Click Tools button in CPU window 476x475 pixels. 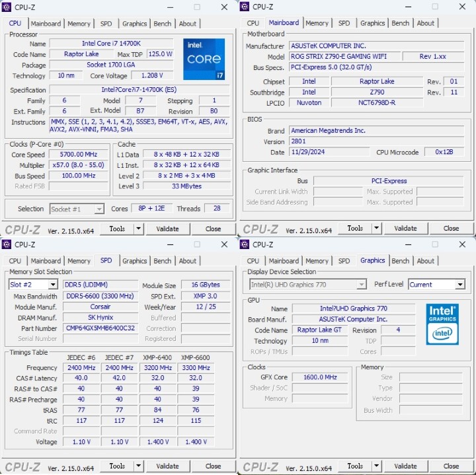click(117, 229)
